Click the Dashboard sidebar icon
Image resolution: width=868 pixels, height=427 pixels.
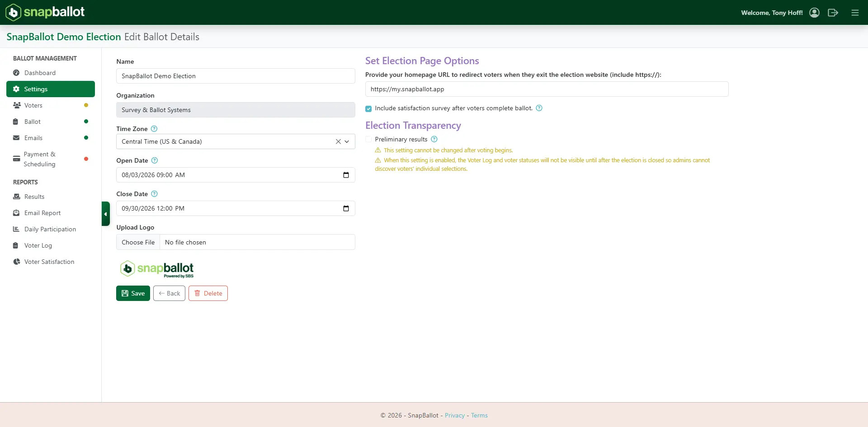16,73
